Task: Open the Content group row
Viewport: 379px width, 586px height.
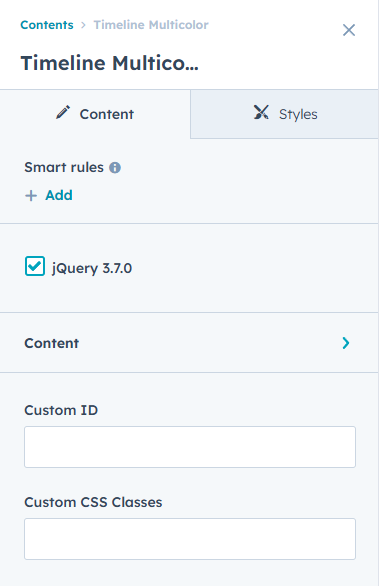Action: [189, 343]
